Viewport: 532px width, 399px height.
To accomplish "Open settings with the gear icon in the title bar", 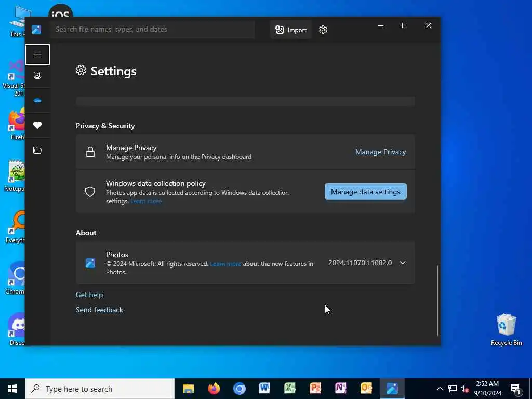I will 323,30.
